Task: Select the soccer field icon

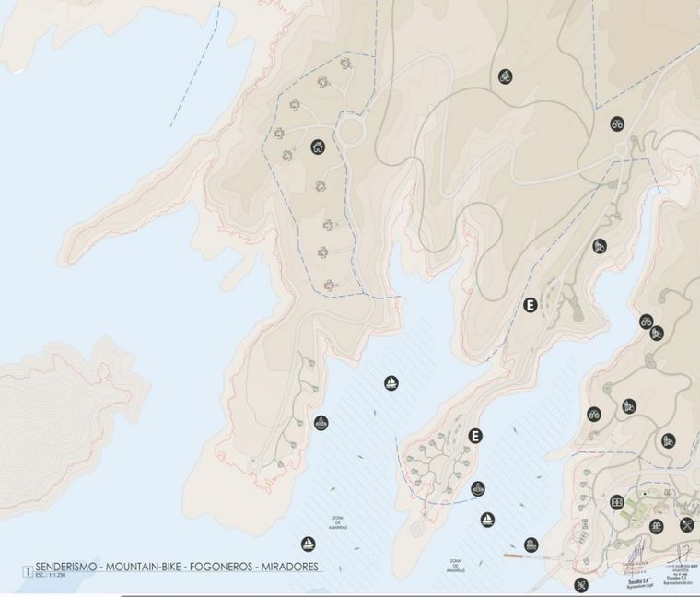Action: click(617, 503)
